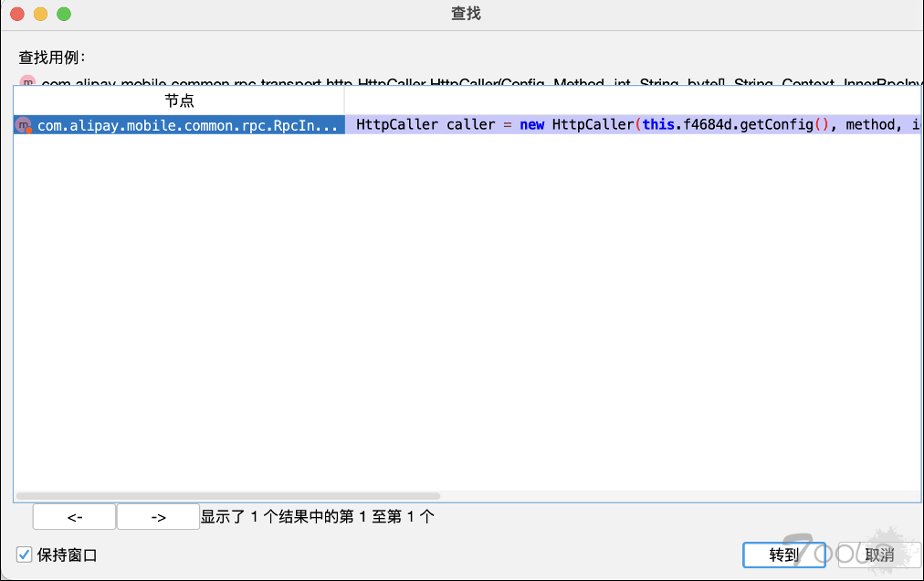Click the method icon in the result row
Viewport: 924px width, 581px height.
tap(24, 125)
